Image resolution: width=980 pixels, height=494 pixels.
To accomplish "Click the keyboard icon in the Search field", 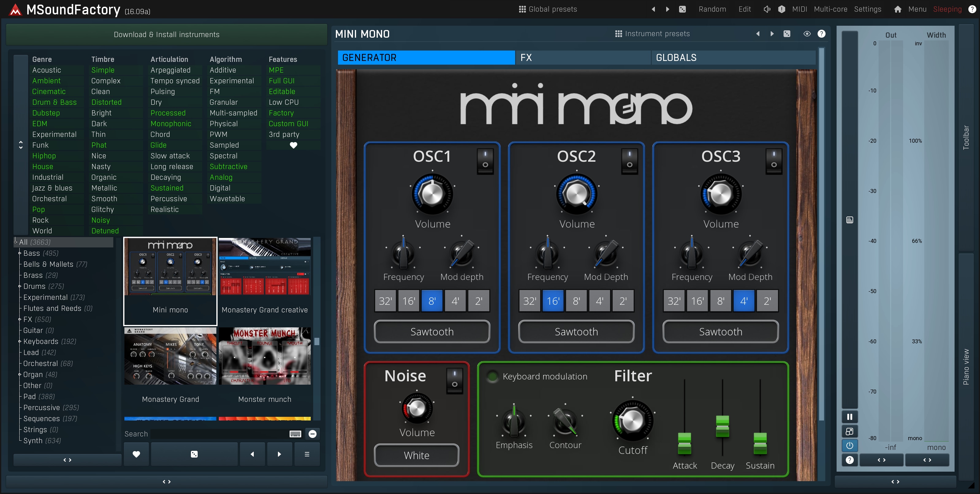I will [x=295, y=434].
